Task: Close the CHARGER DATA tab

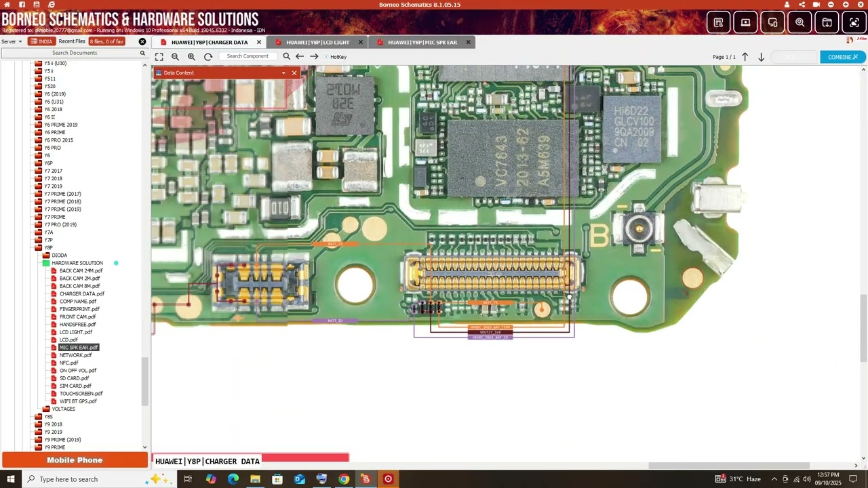Action: (258, 42)
